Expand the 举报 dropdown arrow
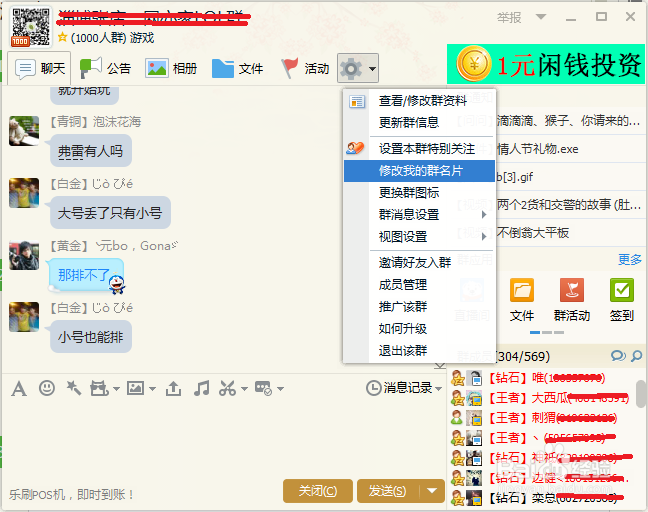This screenshot has height=512, width=648. [x=541, y=17]
